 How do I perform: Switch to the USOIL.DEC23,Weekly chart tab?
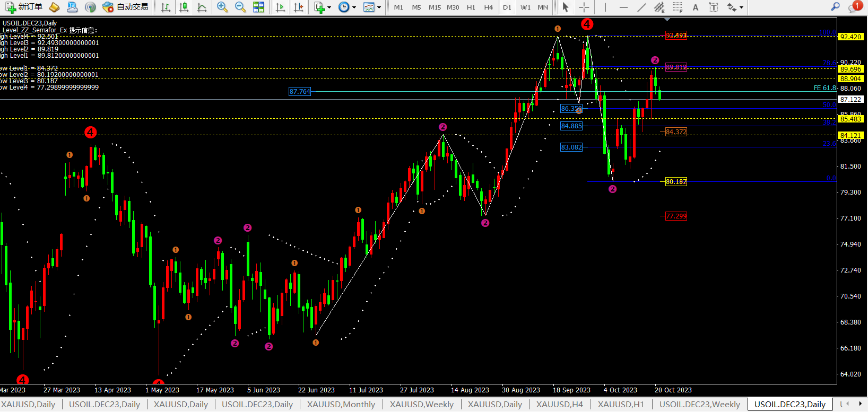[700, 404]
